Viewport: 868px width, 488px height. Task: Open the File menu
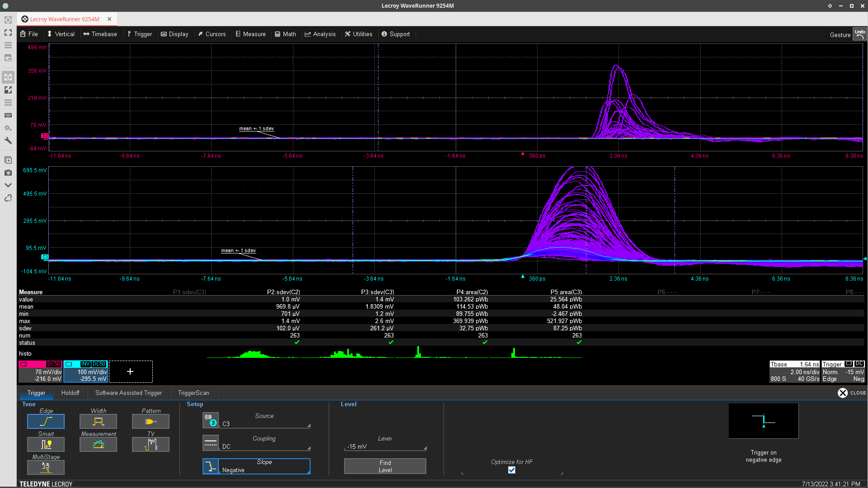click(29, 34)
